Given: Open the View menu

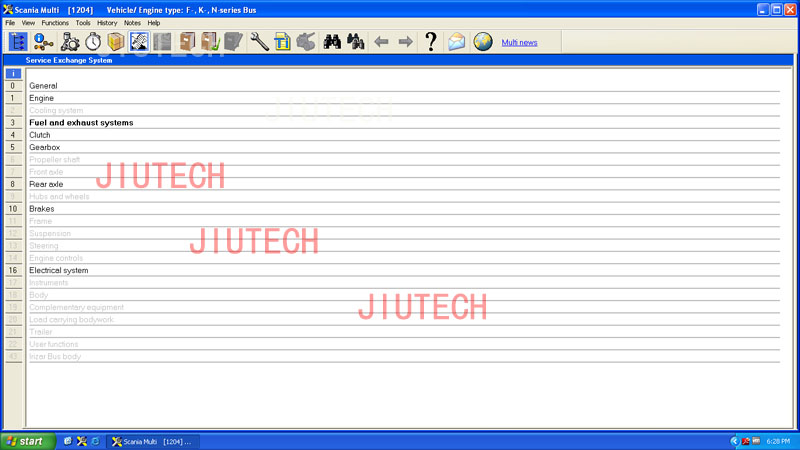Looking at the screenshot, I should point(28,23).
